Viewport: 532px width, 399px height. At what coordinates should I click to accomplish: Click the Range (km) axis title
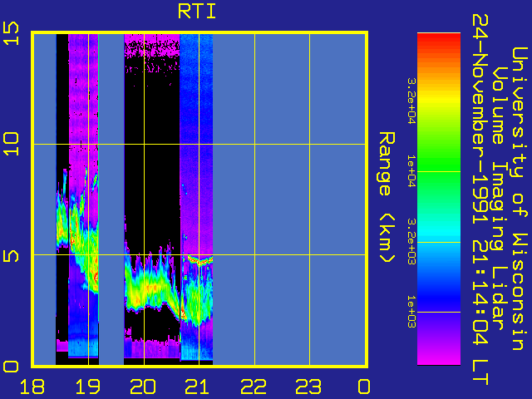(x=387, y=198)
